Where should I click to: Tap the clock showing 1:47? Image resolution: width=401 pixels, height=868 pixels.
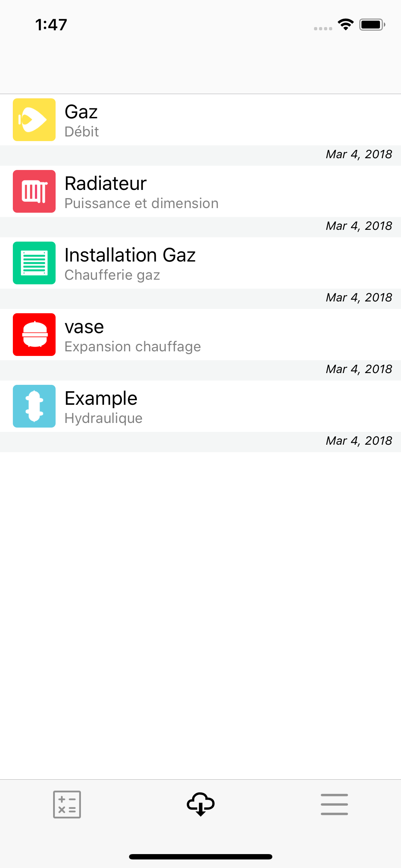click(x=50, y=24)
